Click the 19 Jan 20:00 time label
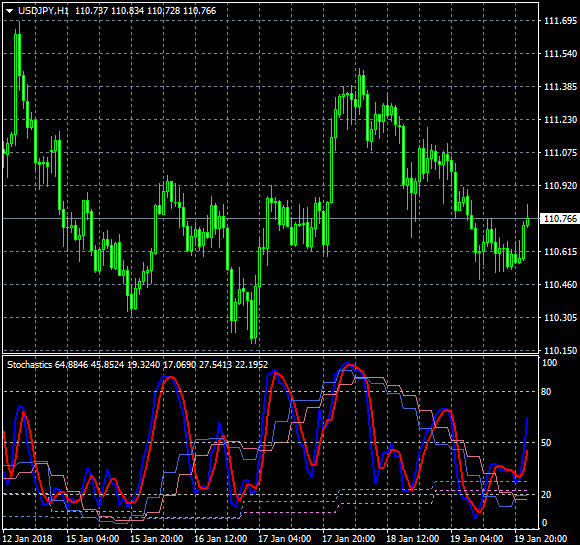This screenshot has height=545, width=580. coord(541,539)
